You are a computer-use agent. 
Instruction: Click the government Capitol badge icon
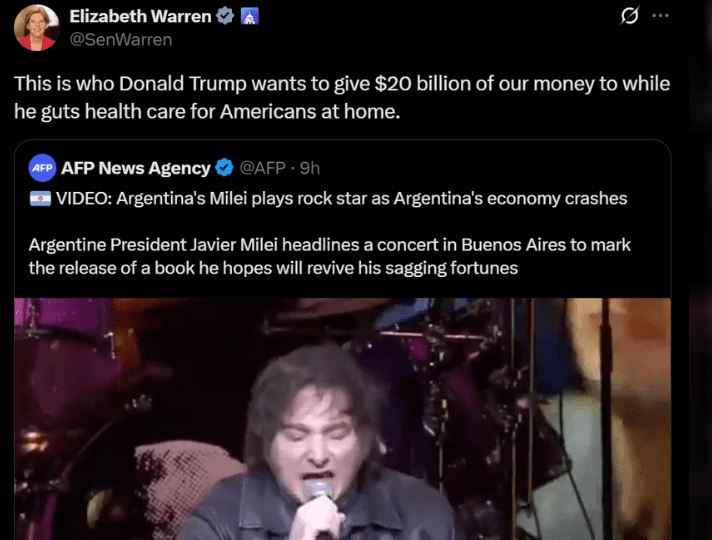[x=249, y=16]
